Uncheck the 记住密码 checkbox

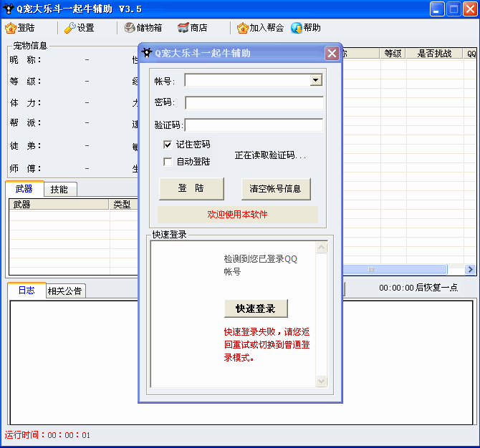click(x=168, y=145)
